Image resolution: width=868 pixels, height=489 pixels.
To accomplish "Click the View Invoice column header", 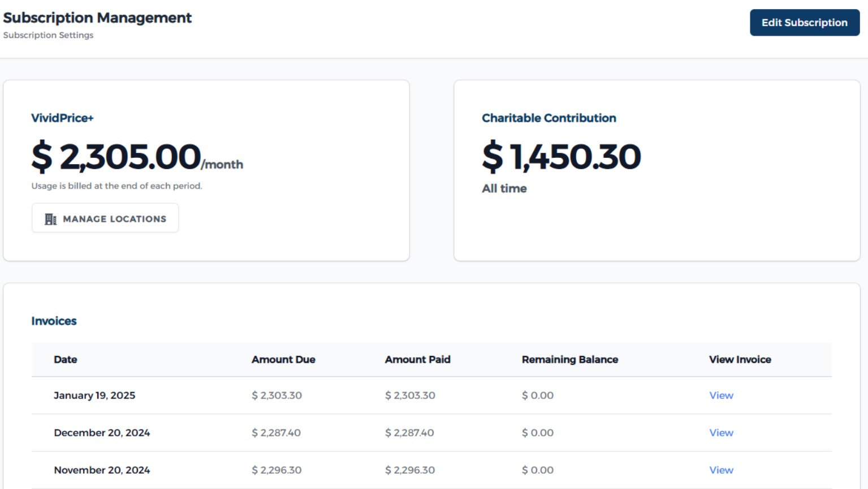I will pyautogui.click(x=740, y=359).
